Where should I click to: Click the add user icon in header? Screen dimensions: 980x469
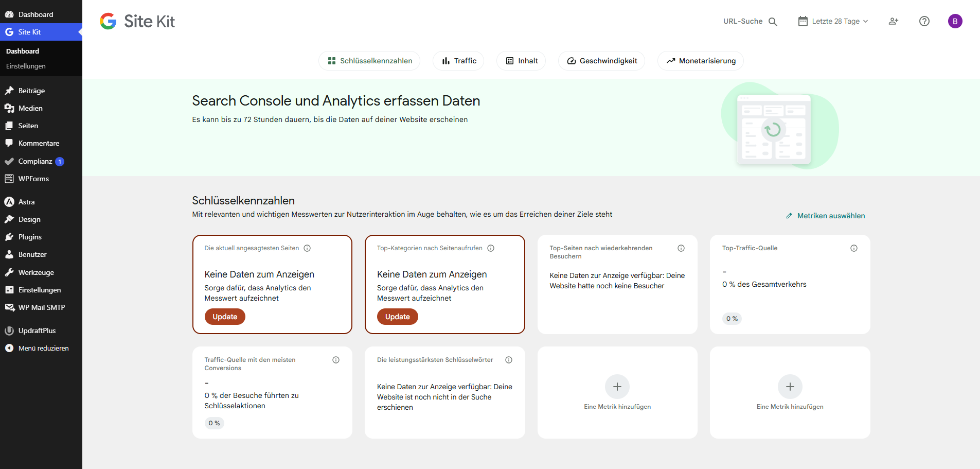click(894, 21)
